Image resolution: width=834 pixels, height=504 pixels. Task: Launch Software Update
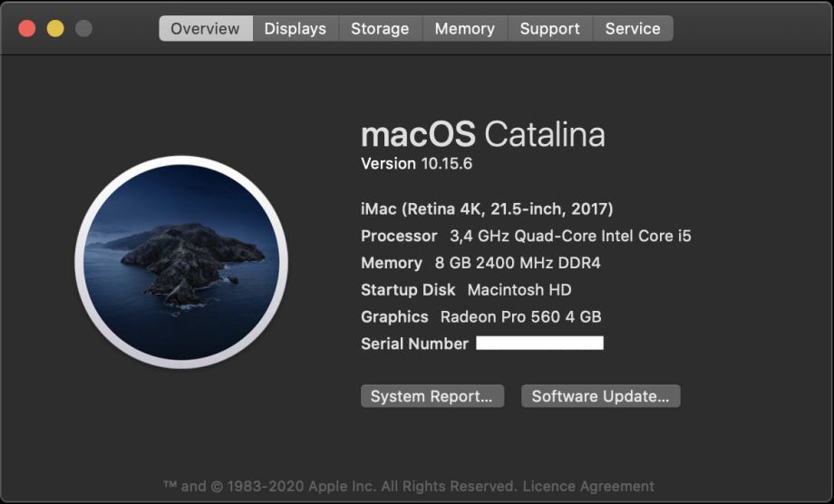pyautogui.click(x=600, y=396)
